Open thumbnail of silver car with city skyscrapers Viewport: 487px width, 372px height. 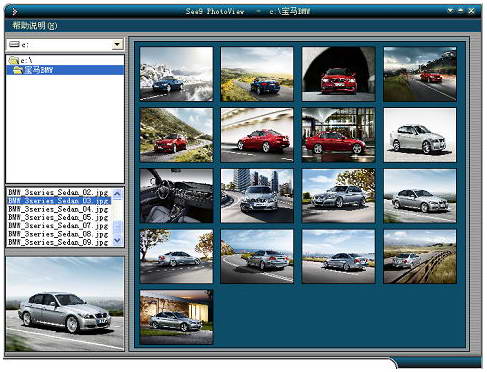tap(257, 196)
